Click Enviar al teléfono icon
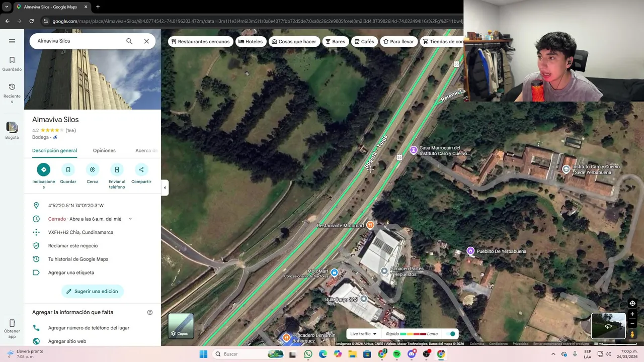The width and height of the screenshot is (644, 362). (117, 169)
